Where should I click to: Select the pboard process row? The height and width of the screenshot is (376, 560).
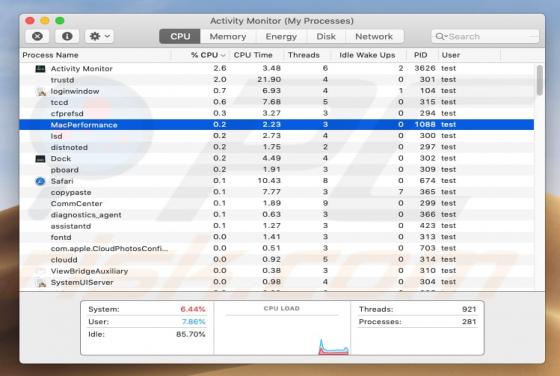pyautogui.click(x=277, y=170)
